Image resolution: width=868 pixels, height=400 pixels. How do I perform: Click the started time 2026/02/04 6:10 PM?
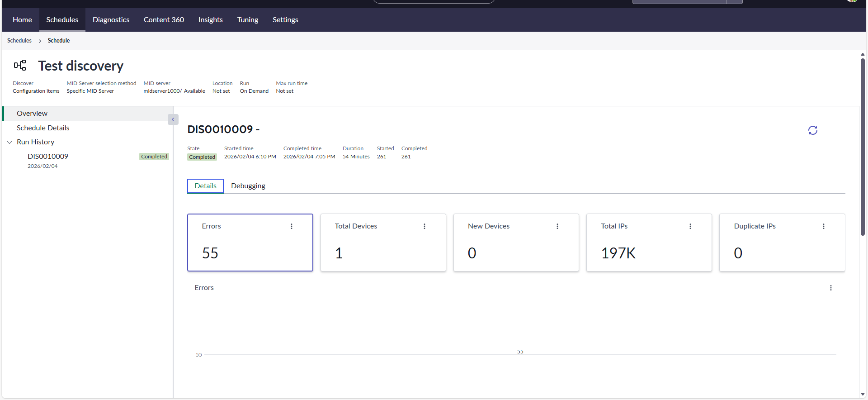pos(250,157)
